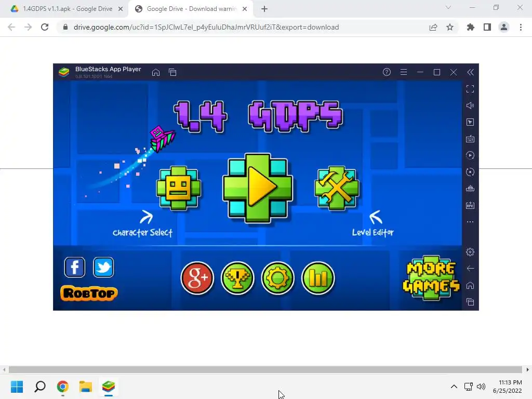Open the system tray volume icon
Screen dimensions: 532x399
(x=481, y=387)
